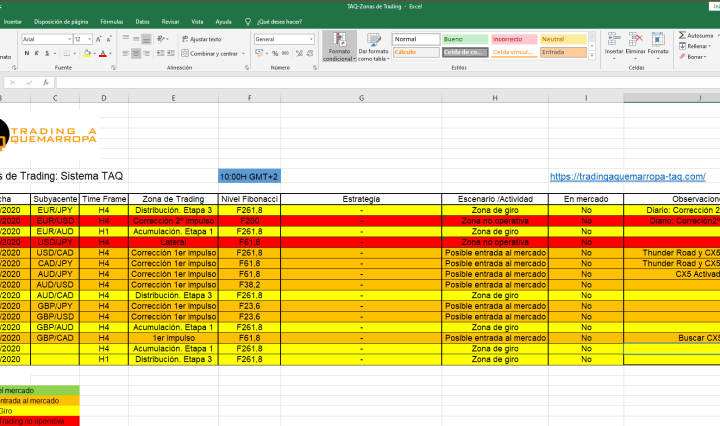Screen dimensions: 720x426
Task: Open the General number format dropdown
Action: coord(284,39)
